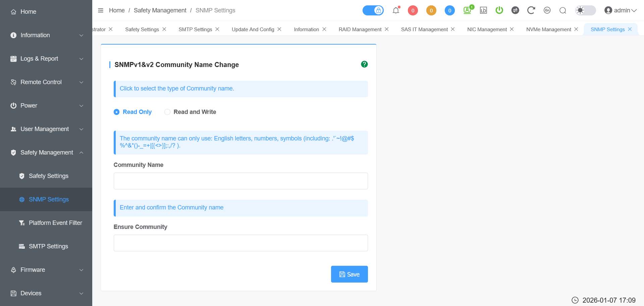Open the admin user dropdown
Viewport: 644px width, 306px height.
[620, 10]
